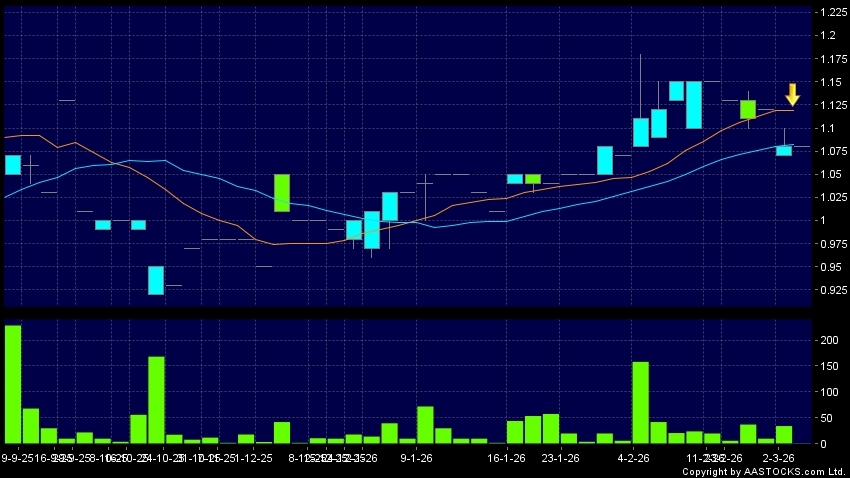The height and width of the screenshot is (478, 850).
Task: Click the 0.925 price axis label
Action: tap(831, 290)
